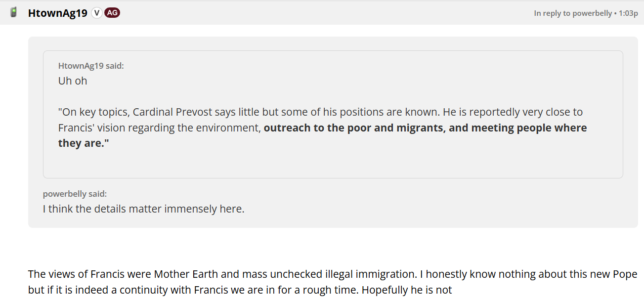Click the outer gray quote block

[333, 132]
